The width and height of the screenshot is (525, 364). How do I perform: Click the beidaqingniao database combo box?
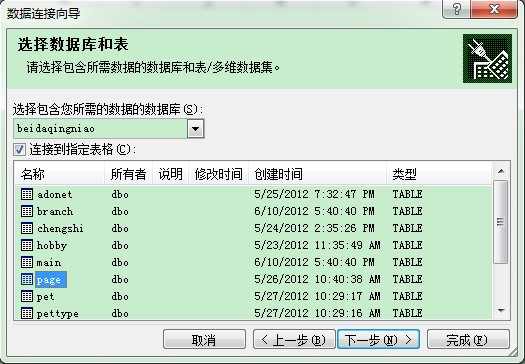coord(108,129)
